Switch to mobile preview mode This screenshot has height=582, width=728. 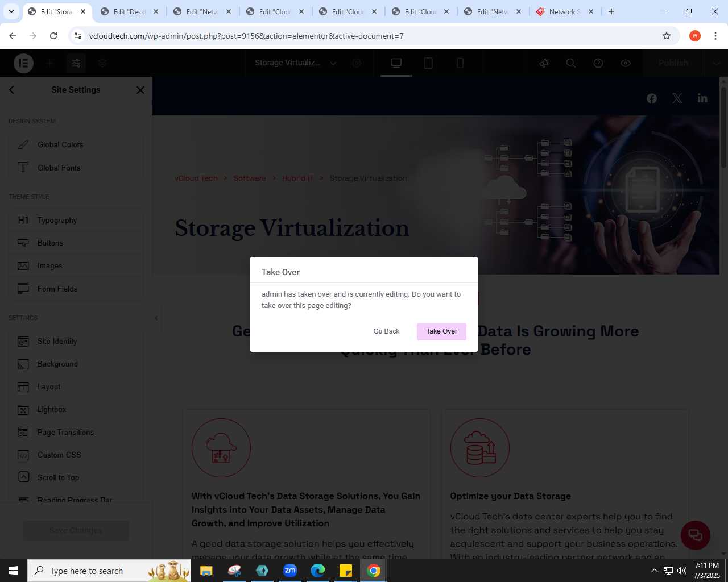coord(460,63)
